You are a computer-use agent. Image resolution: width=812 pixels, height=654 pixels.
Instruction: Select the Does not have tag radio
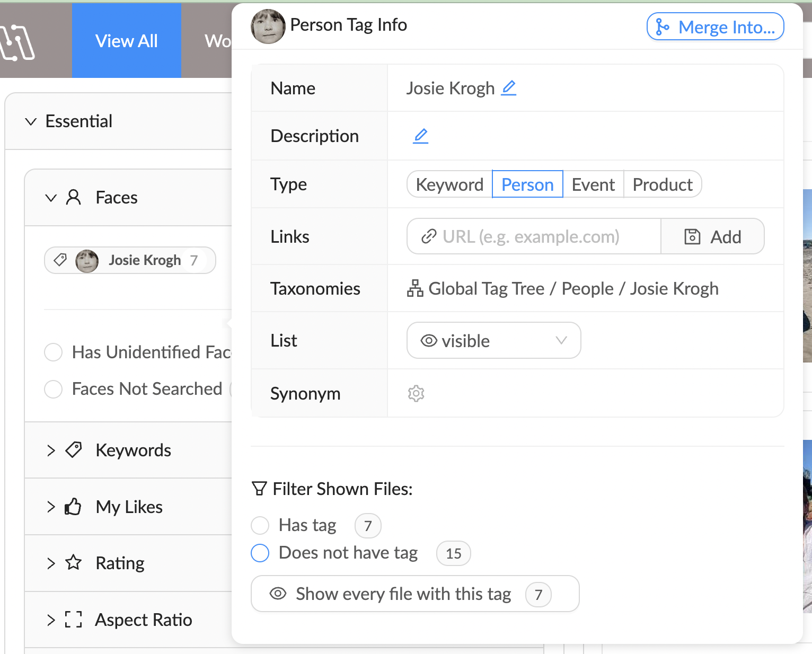click(260, 553)
